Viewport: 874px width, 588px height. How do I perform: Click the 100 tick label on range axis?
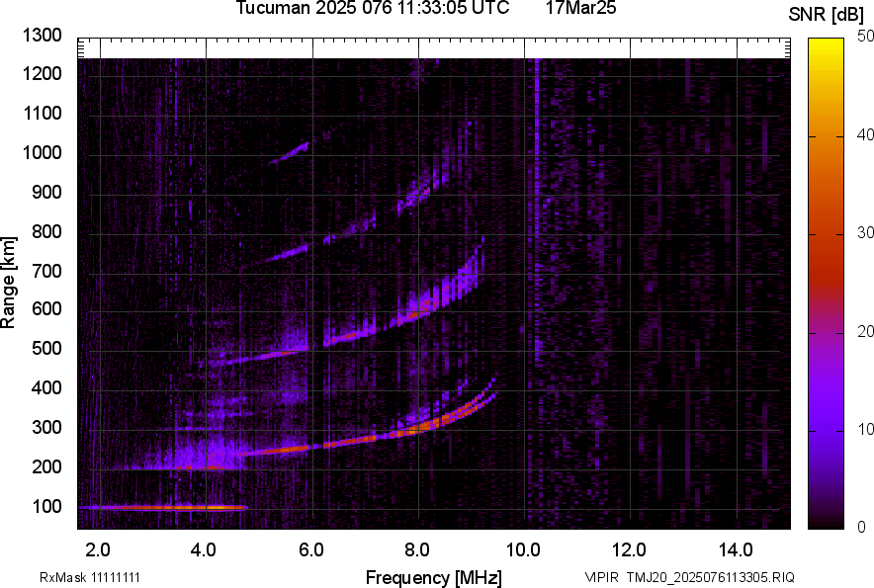click(47, 507)
